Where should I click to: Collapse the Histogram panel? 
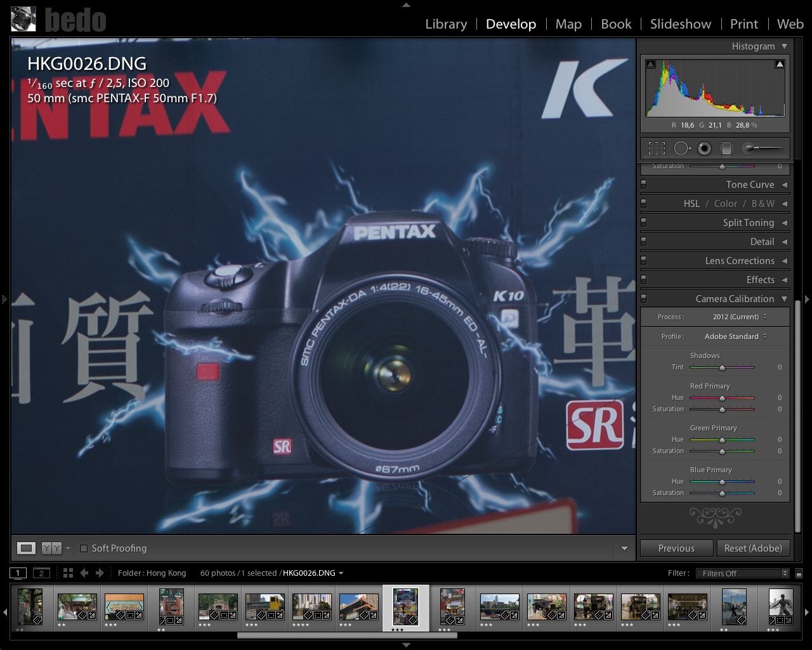785,46
